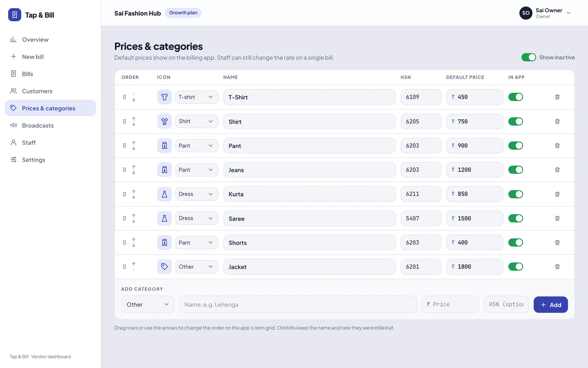Click the T-shirt icon tile in T-Shirt row
This screenshot has width=588, height=368.
point(165,97)
